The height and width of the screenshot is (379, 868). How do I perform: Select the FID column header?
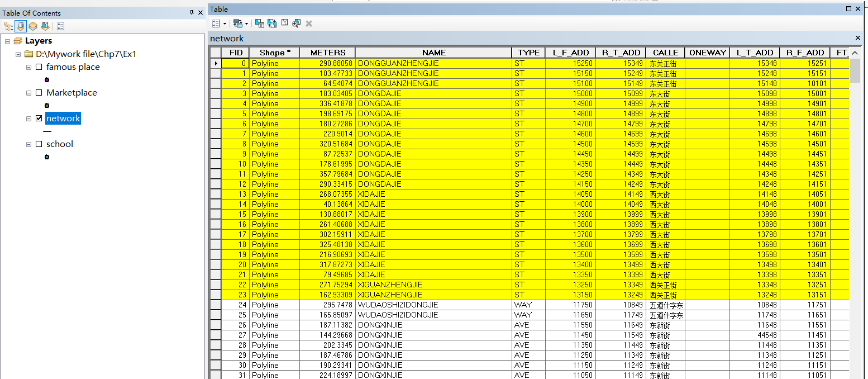235,53
